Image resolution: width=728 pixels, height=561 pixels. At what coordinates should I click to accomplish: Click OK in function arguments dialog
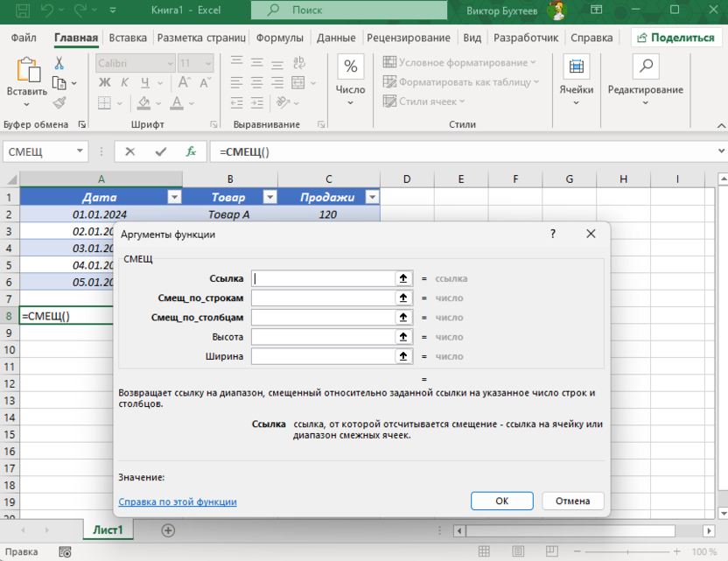click(502, 501)
